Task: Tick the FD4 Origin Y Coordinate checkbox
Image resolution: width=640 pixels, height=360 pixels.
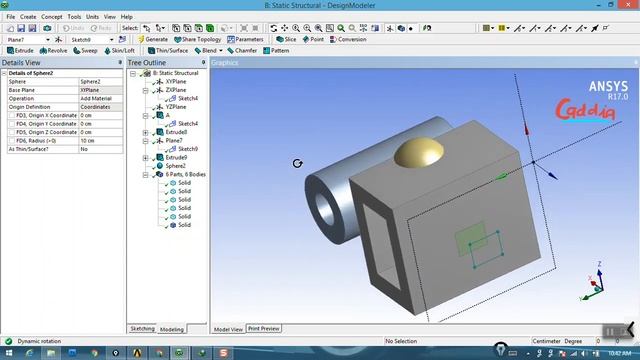Action: pyautogui.click(x=12, y=124)
